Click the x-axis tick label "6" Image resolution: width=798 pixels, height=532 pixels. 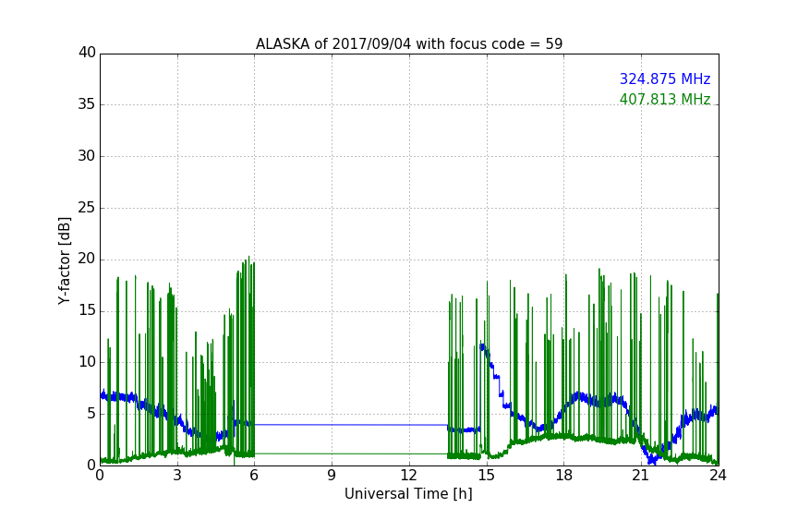pyautogui.click(x=254, y=476)
